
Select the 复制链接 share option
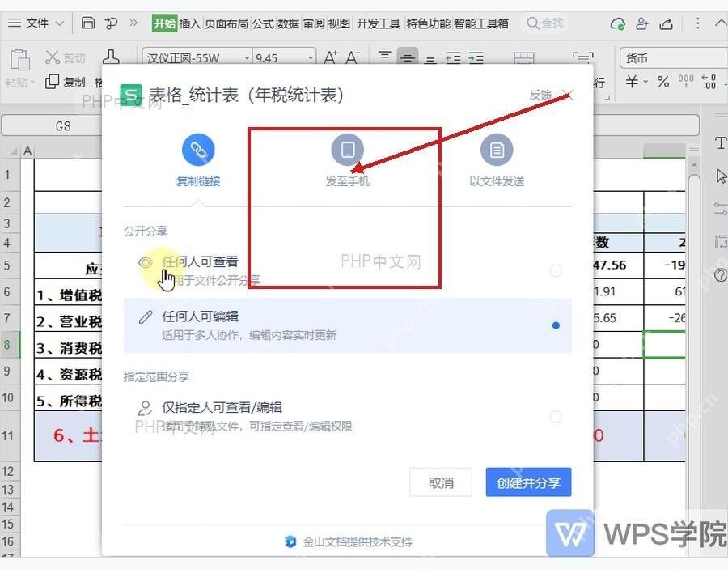click(198, 160)
